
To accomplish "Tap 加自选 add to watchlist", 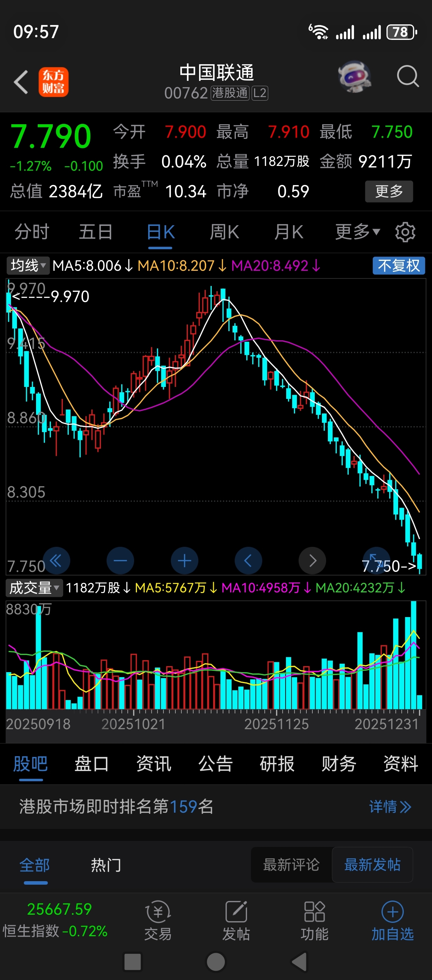I will click(392, 920).
